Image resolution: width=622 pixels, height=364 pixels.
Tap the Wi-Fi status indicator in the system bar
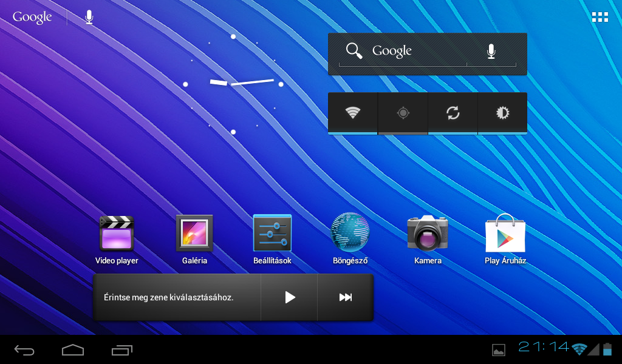tap(579, 349)
